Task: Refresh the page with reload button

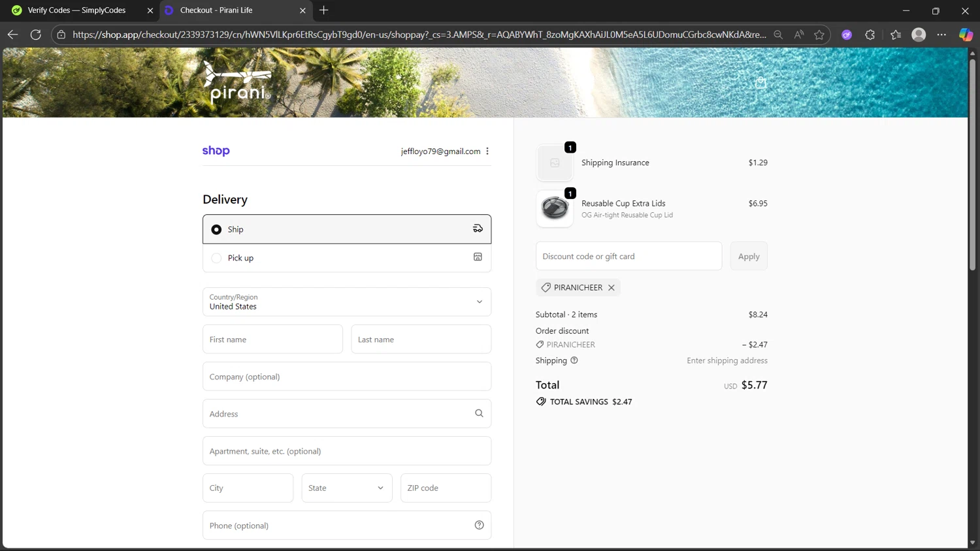Action: (x=36, y=35)
